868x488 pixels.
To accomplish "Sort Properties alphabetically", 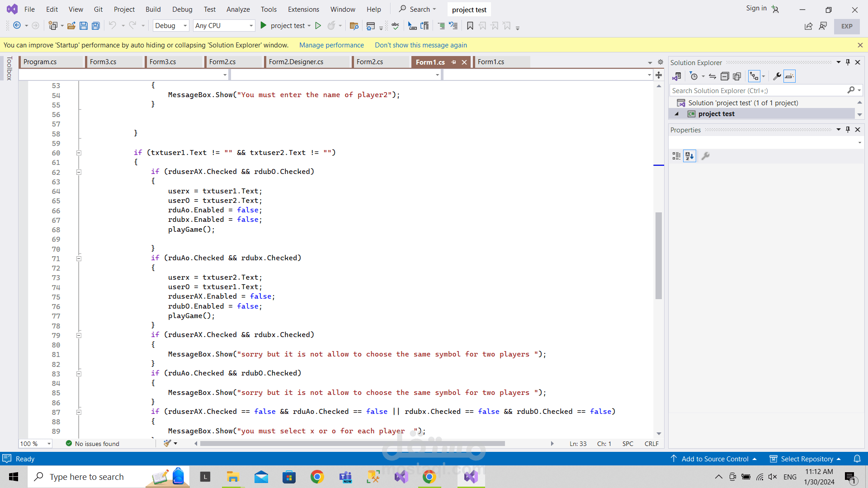I will click(689, 156).
